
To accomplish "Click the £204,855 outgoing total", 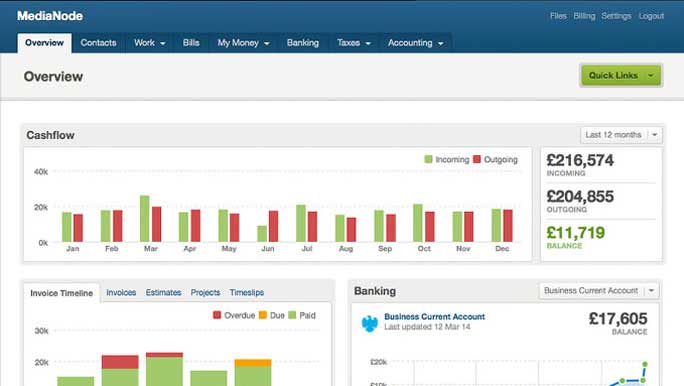I will pyautogui.click(x=580, y=197).
